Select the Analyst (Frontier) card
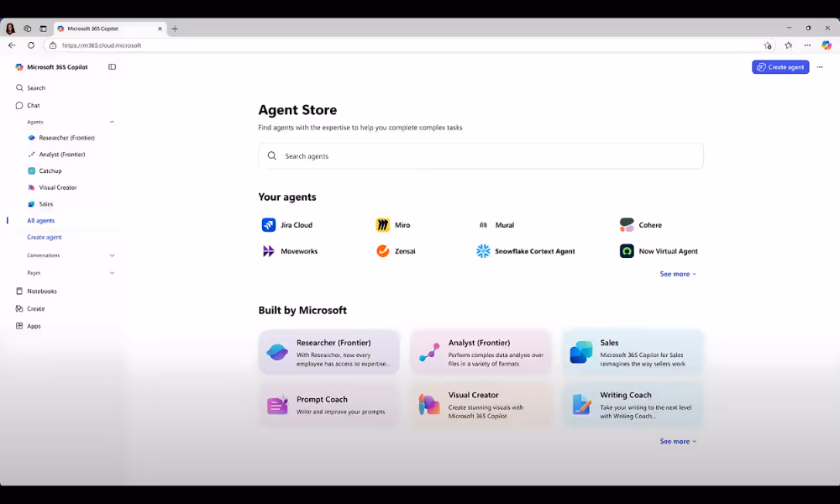840x504 pixels. coord(481,353)
